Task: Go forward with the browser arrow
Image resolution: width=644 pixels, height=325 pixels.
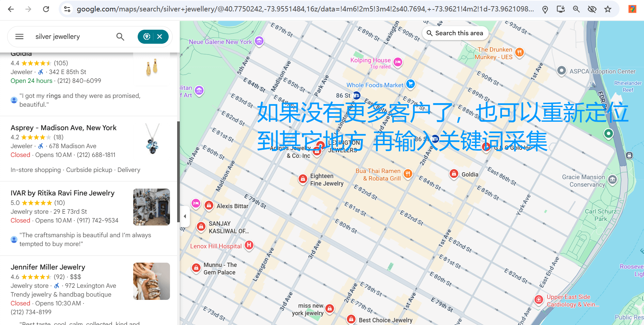Action: point(28,9)
